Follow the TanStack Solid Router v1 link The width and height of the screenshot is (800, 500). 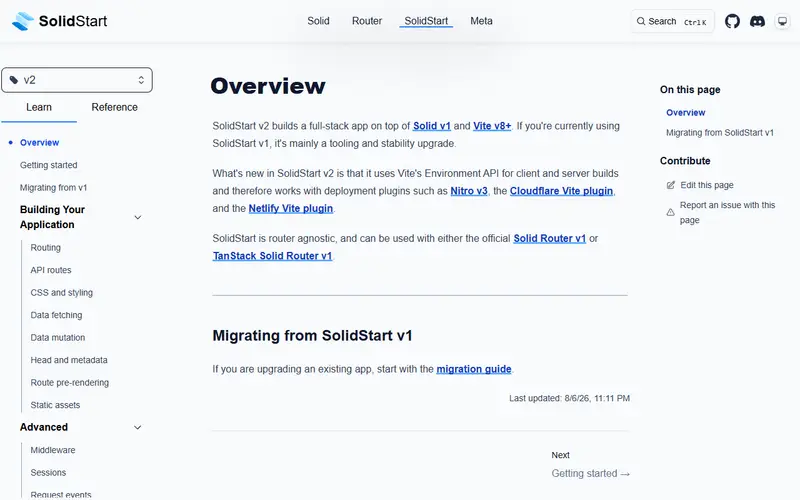pos(272,256)
